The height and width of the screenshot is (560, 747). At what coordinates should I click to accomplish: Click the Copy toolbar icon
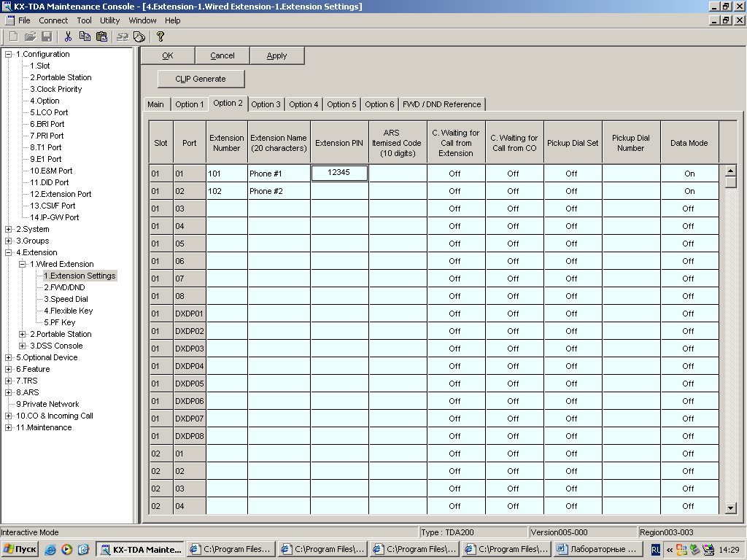tap(85, 36)
